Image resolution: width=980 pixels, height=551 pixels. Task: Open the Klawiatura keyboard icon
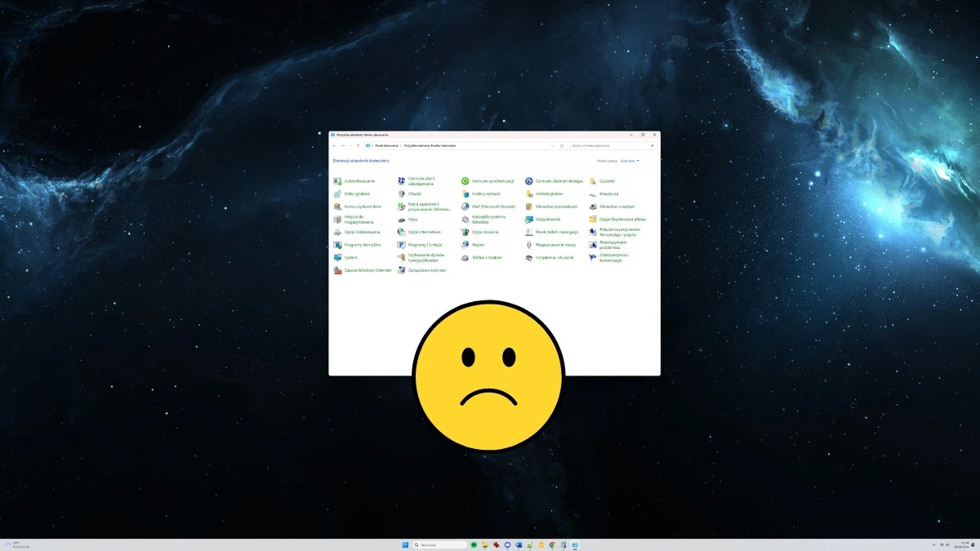[593, 194]
